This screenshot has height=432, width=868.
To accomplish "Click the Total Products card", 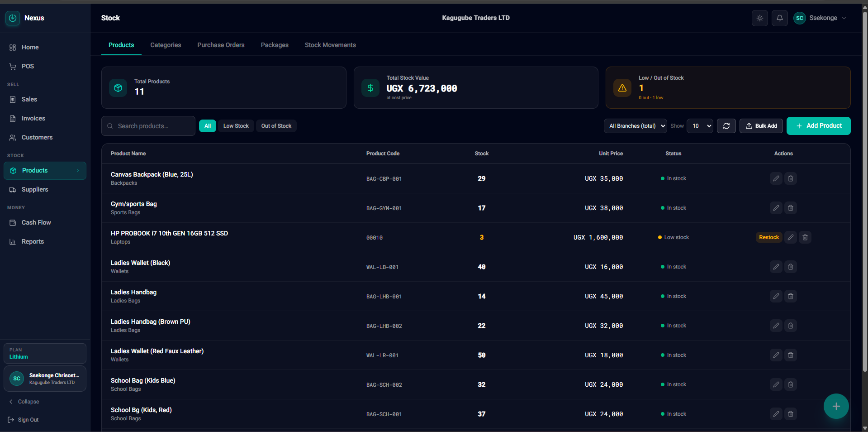I will tap(223, 88).
